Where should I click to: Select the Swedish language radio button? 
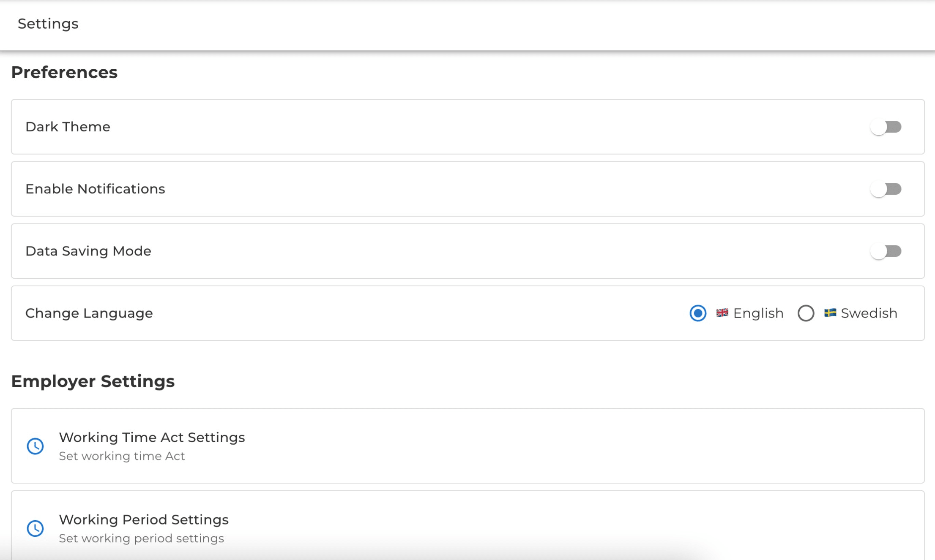[x=806, y=313]
